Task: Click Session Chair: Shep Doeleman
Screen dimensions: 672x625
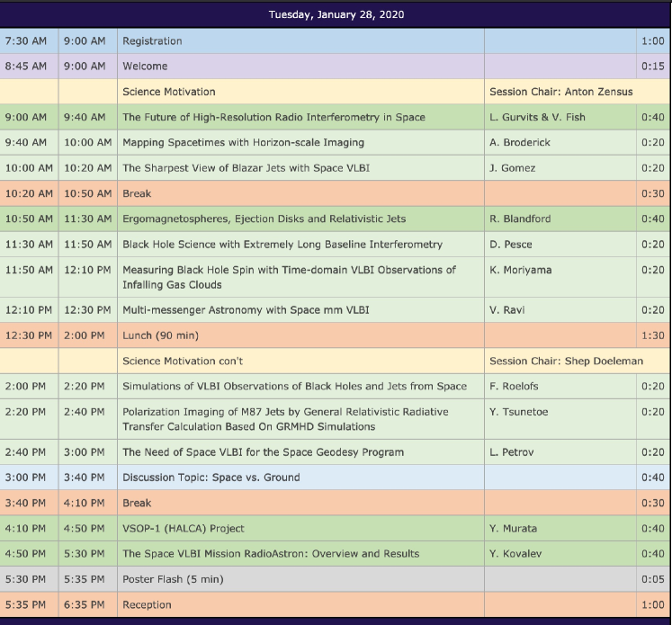Action: (565, 361)
